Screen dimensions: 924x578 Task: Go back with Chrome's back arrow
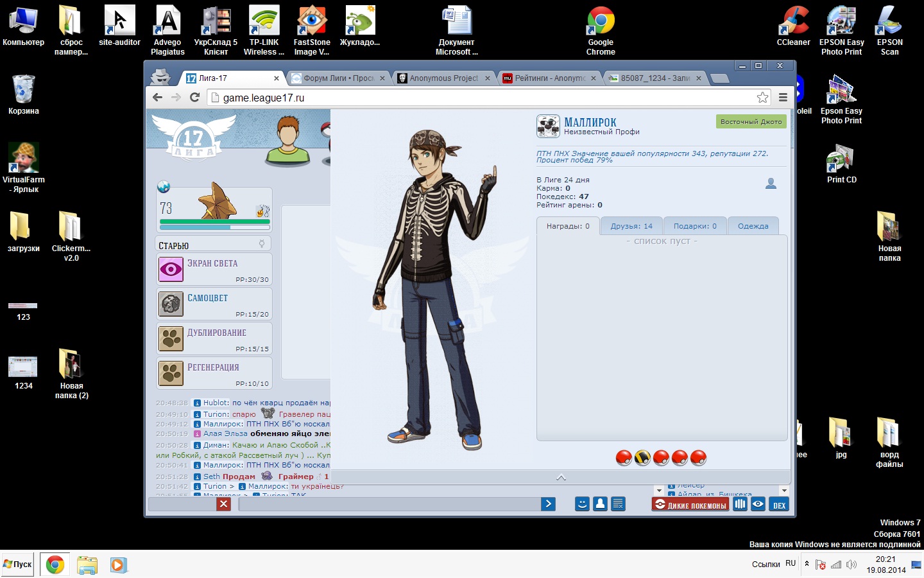(158, 98)
